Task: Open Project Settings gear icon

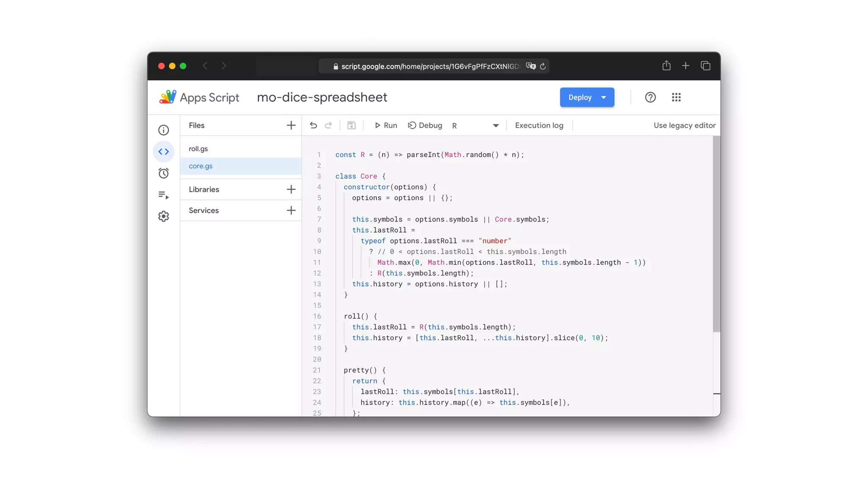Action: 164,216
